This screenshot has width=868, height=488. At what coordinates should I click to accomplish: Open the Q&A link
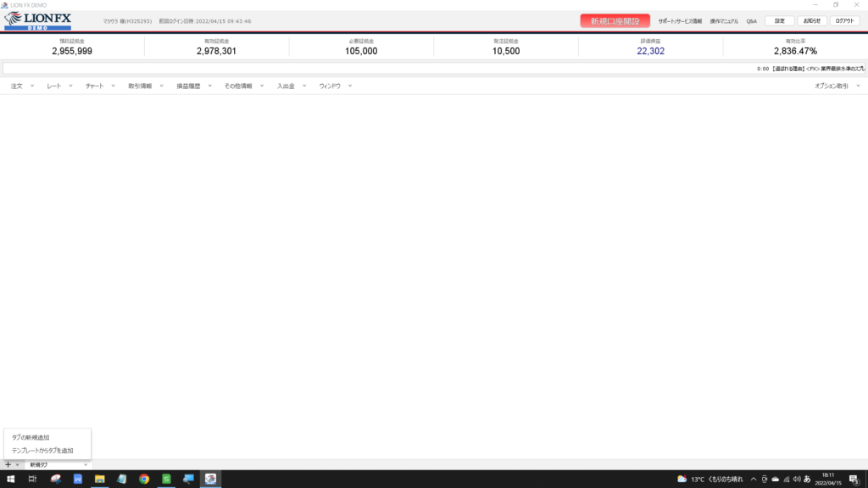coord(751,21)
